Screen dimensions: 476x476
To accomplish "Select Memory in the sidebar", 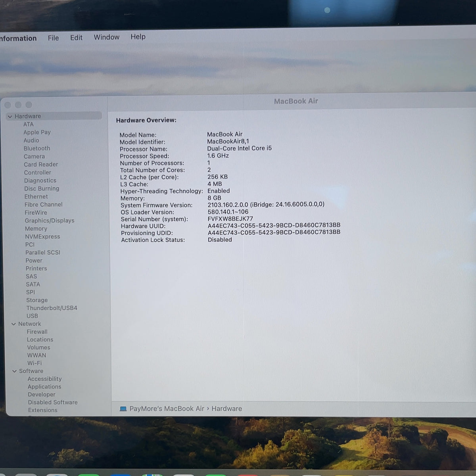I will [36, 228].
